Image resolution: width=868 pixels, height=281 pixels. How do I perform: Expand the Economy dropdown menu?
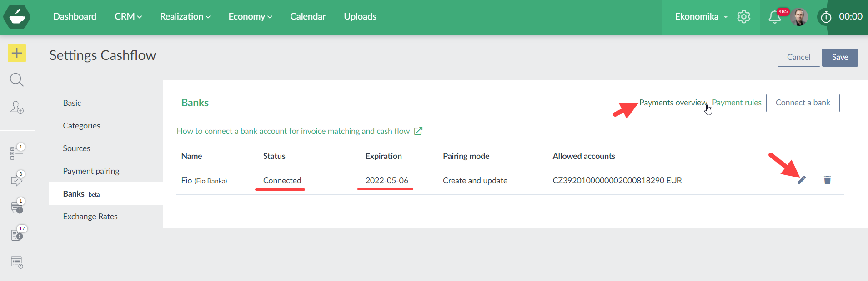(x=250, y=16)
